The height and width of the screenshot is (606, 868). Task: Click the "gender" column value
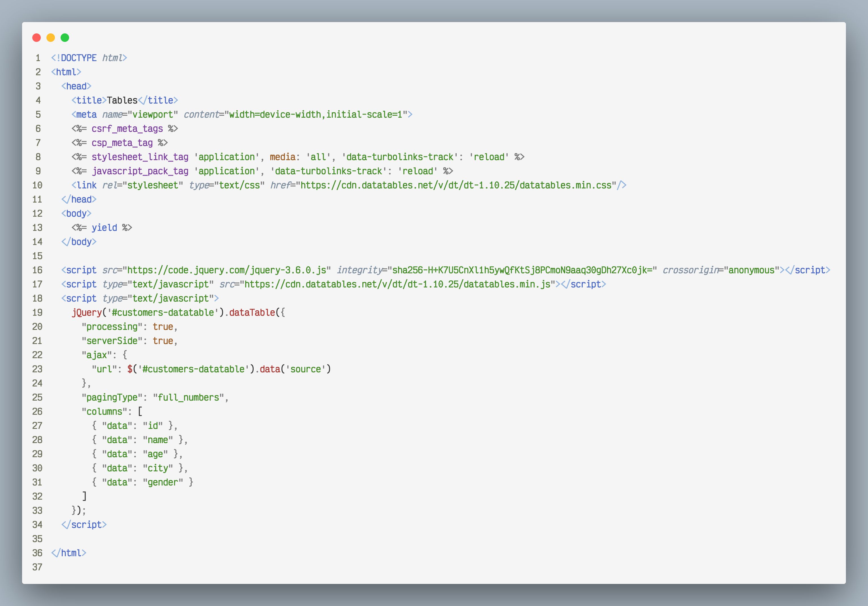point(163,482)
